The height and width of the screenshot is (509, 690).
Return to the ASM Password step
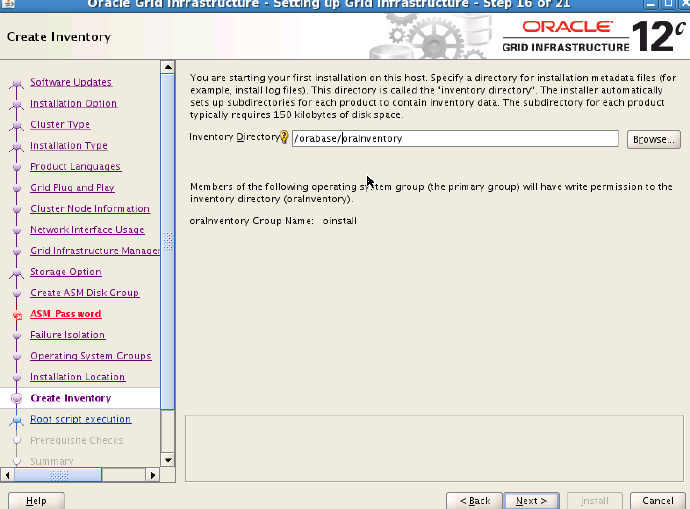click(x=66, y=314)
